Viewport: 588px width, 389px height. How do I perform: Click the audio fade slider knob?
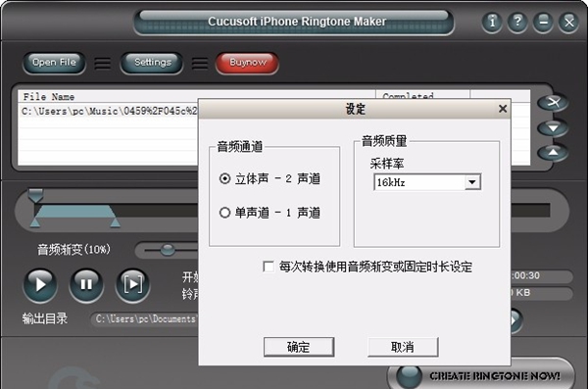(168, 250)
